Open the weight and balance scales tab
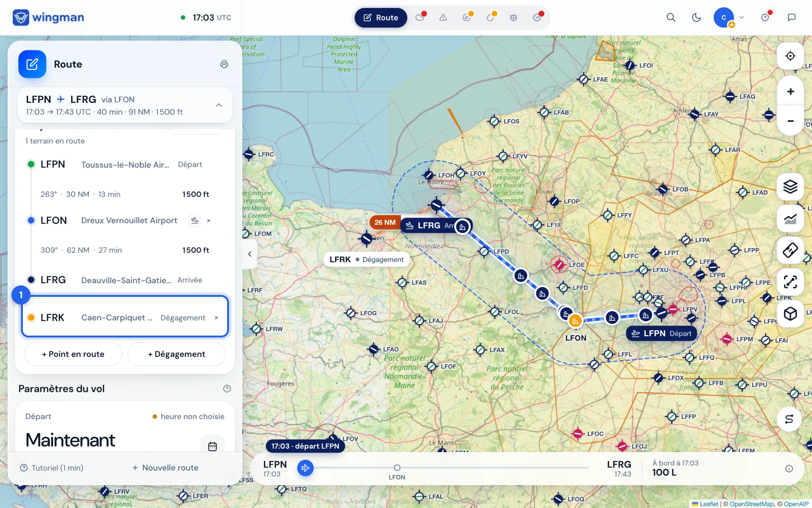 pos(513,17)
